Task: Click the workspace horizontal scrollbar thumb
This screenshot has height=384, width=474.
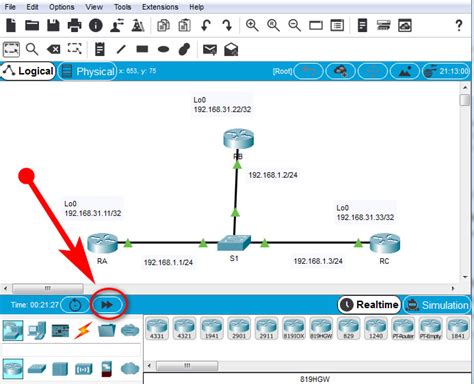Action: (48, 288)
